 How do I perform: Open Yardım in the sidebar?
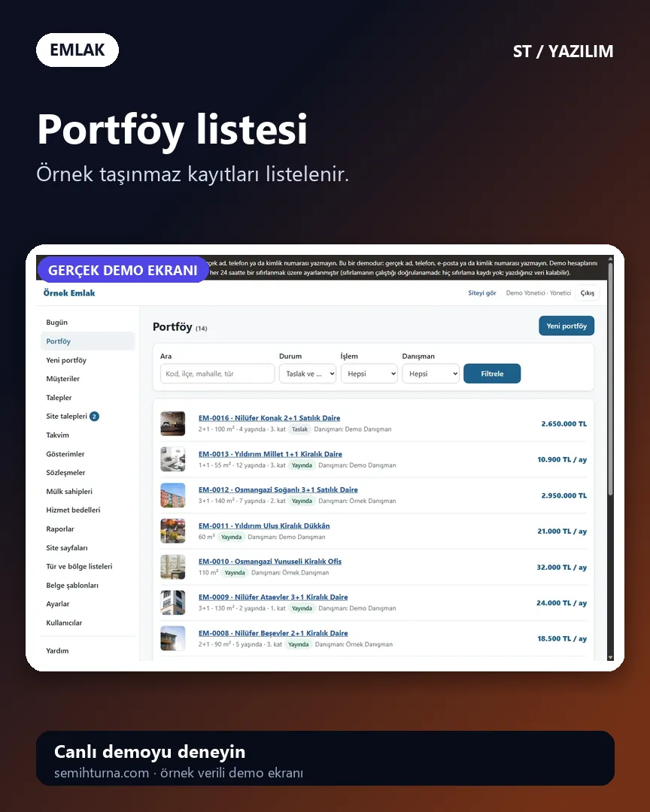click(57, 651)
